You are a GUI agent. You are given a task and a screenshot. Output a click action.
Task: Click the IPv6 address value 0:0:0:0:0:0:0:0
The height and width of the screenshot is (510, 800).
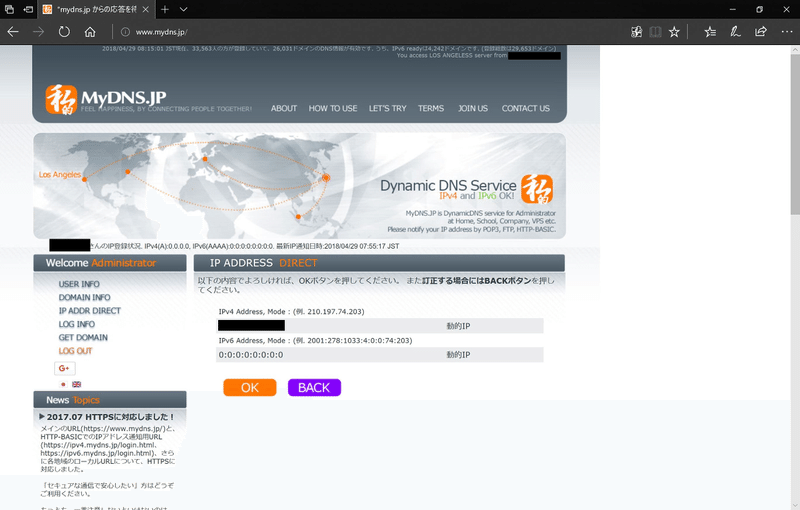251,355
